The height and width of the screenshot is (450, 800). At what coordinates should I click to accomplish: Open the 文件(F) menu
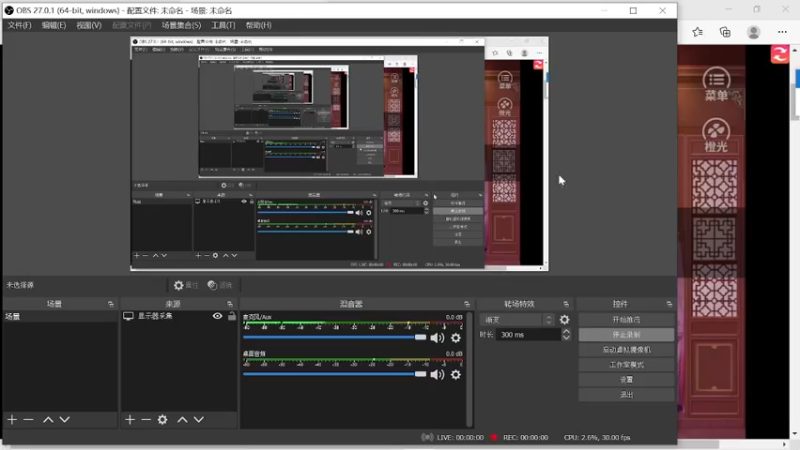pos(19,25)
